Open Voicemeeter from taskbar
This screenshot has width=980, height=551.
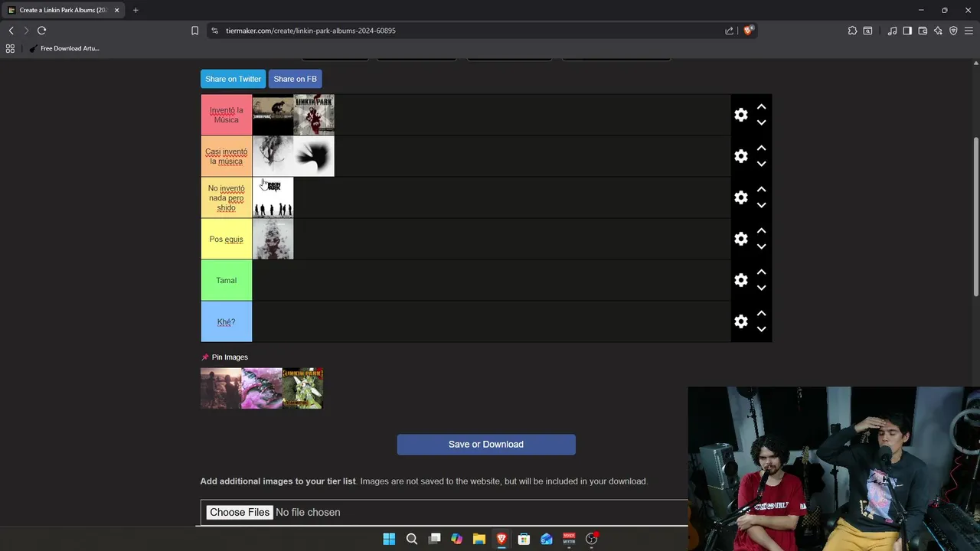click(569, 539)
